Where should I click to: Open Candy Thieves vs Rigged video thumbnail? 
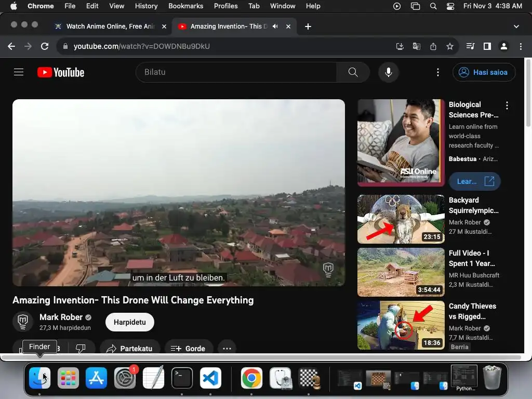[401, 325]
